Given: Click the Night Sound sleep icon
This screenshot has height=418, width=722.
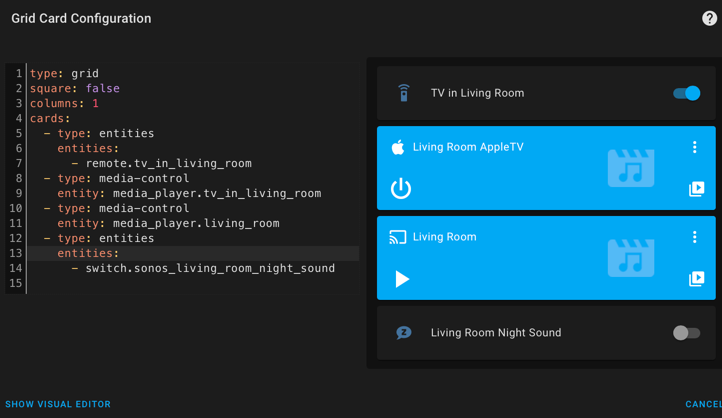Looking at the screenshot, I should (404, 333).
